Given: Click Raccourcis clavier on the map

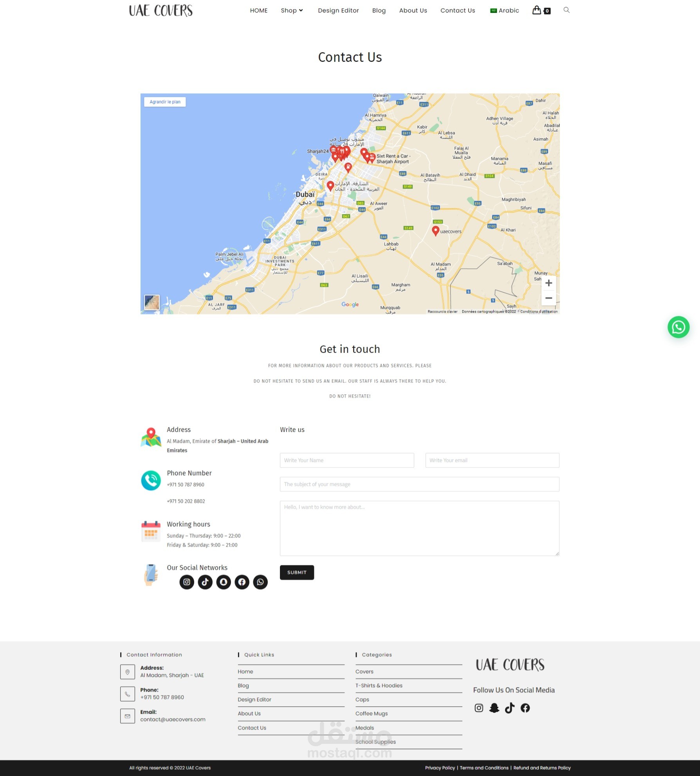Looking at the screenshot, I should (442, 312).
